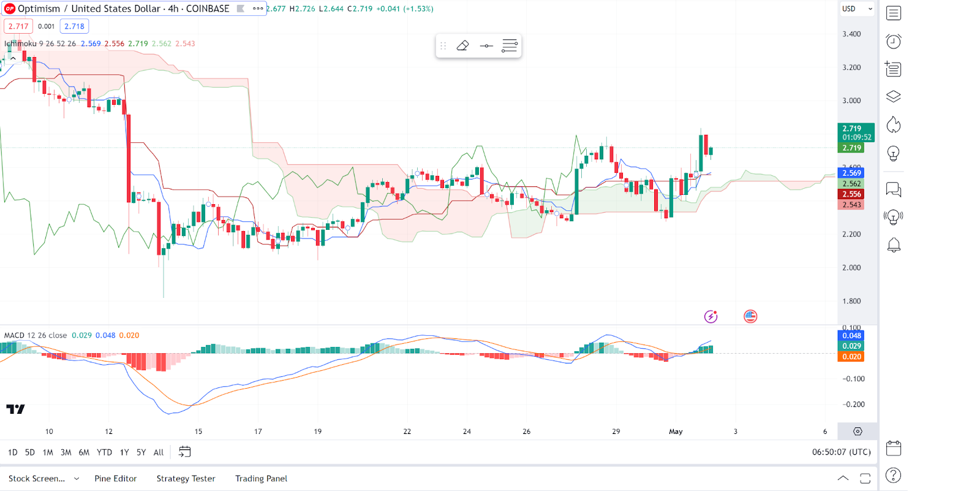Collapse the indicator legend arrow

pos(12,58)
